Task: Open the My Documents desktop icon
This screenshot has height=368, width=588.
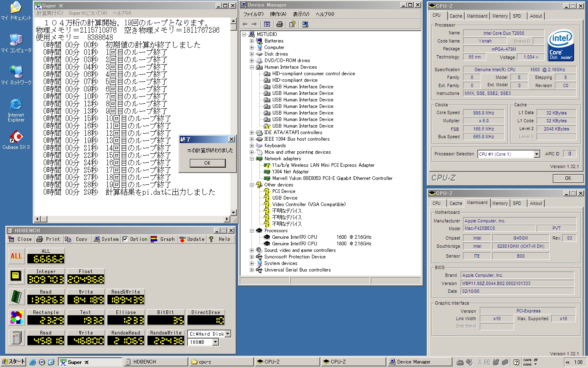Action: (x=16, y=11)
